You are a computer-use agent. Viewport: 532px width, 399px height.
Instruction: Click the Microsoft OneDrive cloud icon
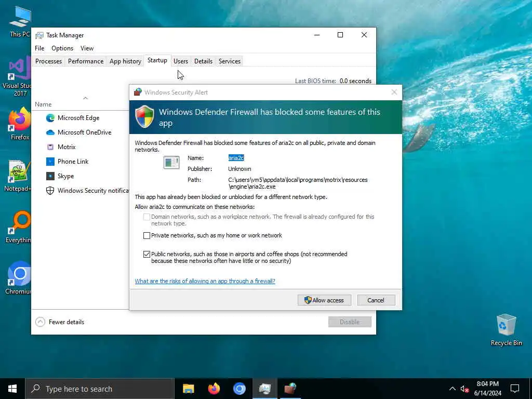[50, 132]
